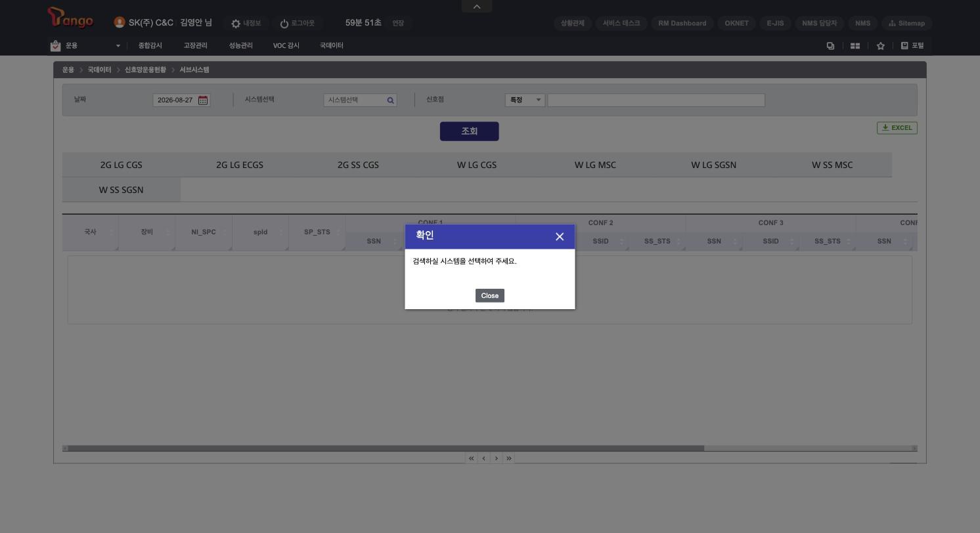This screenshot has width=980, height=533.
Task: Close the 확인 dialog with the X icon
Action: (x=560, y=237)
